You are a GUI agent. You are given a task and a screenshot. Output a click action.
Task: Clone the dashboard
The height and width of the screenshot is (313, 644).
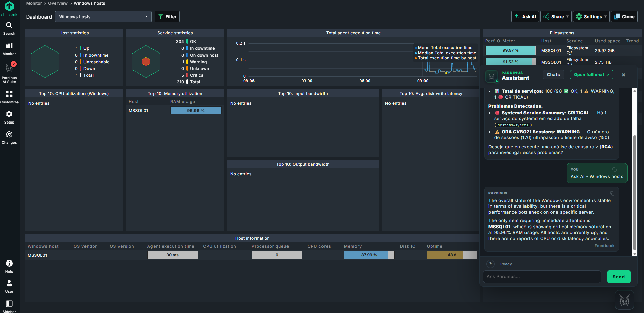coord(624,16)
